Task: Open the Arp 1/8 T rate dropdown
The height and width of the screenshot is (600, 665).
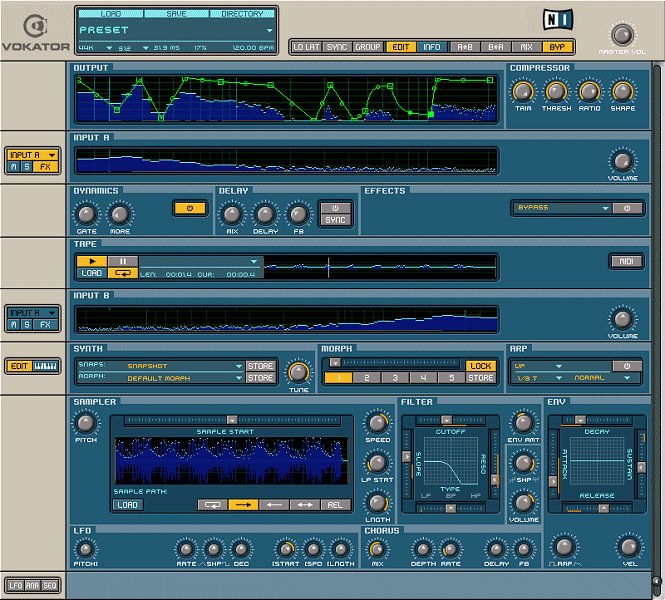Action: tap(559, 378)
